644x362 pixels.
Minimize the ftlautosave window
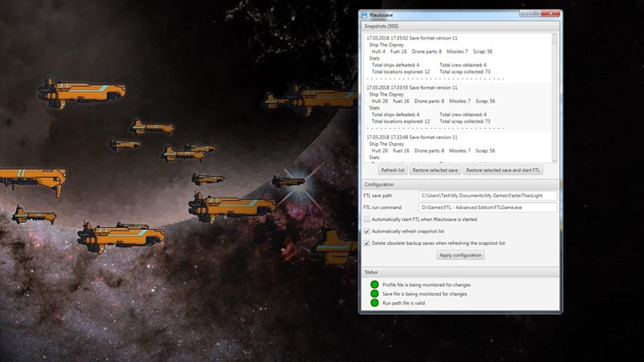[525, 13]
